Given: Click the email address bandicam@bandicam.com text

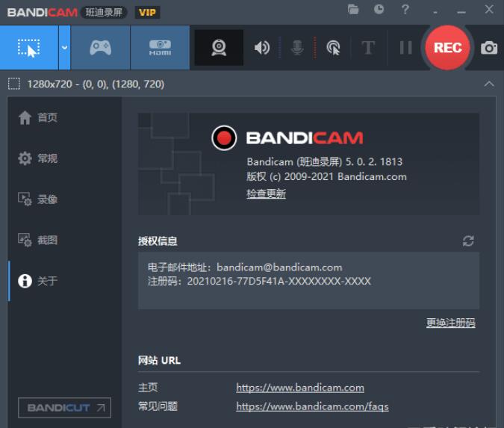Looking at the screenshot, I should (280, 267).
